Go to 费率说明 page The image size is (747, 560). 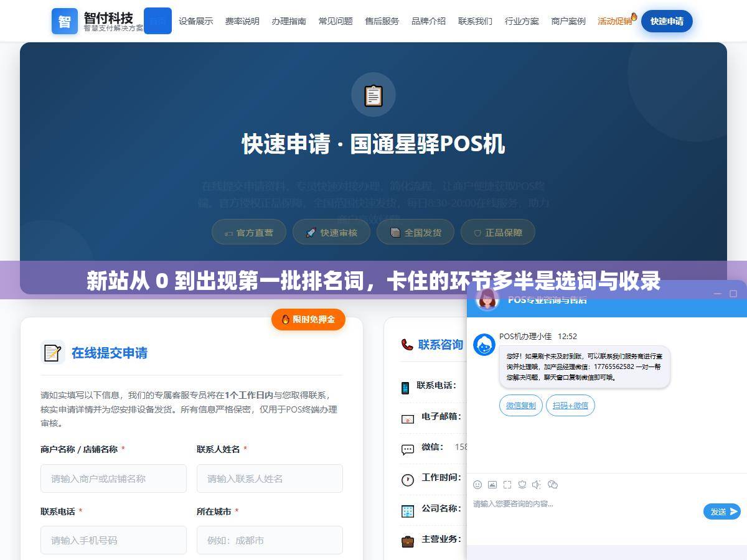point(242,21)
